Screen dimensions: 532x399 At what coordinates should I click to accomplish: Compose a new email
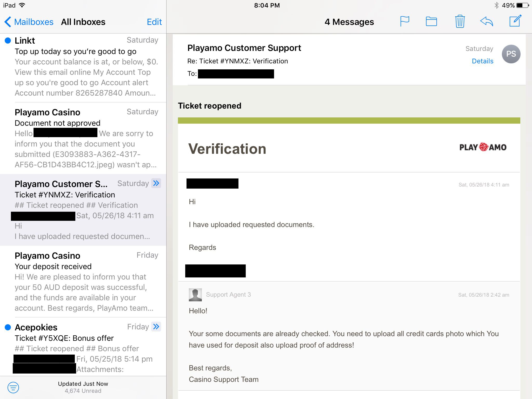[515, 21]
